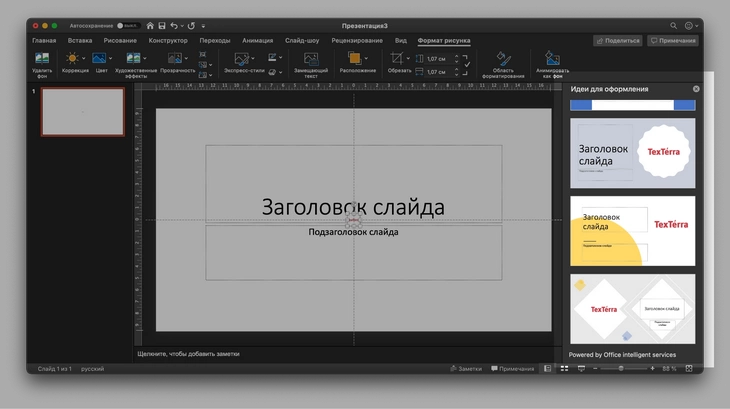The image size is (730, 409).
Task: Click the Экспресс-стили picture styles icon
Action: pos(241,59)
